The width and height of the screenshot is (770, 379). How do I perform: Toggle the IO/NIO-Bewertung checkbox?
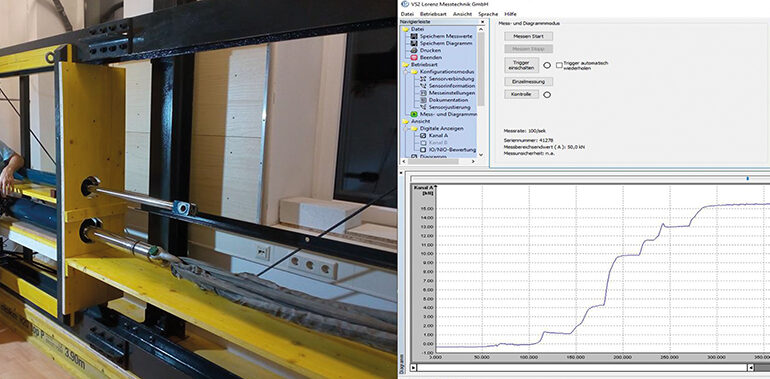tap(423, 149)
